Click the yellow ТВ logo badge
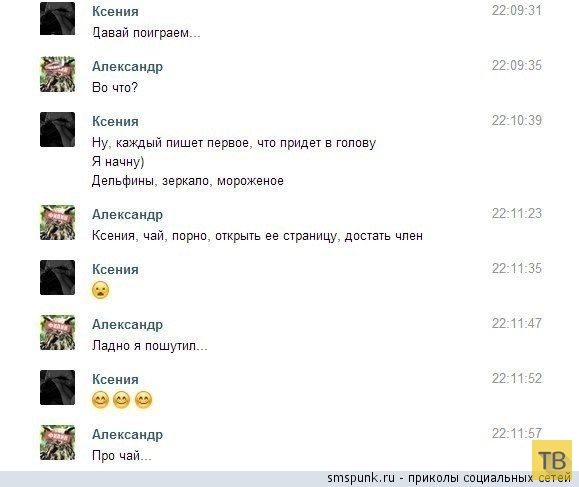This screenshot has width=579, height=487. tap(552, 460)
